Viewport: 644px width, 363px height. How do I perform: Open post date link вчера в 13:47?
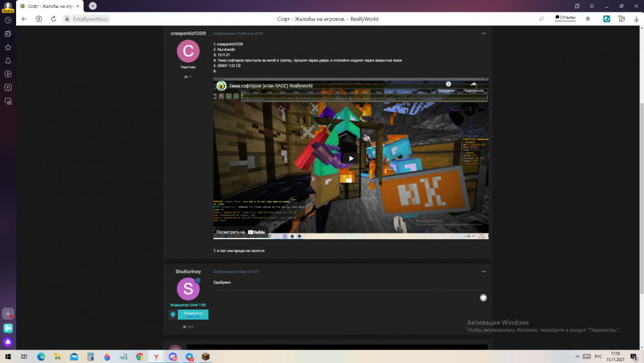(x=236, y=271)
